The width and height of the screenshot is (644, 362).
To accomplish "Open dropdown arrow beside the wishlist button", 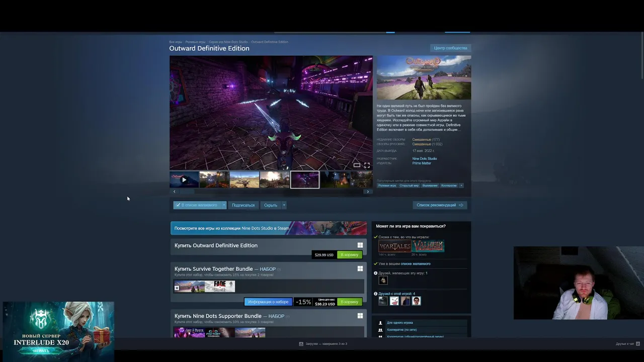I will click(x=224, y=205).
